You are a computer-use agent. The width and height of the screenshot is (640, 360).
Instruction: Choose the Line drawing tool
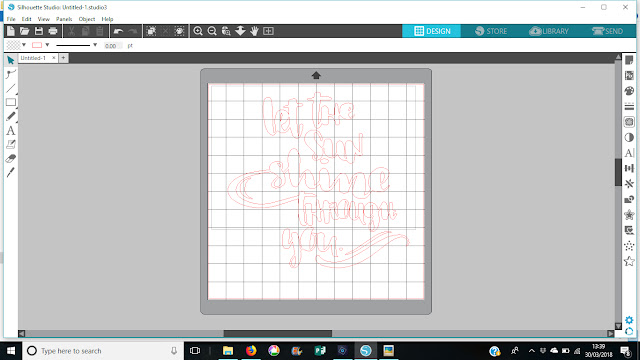(11, 88)
